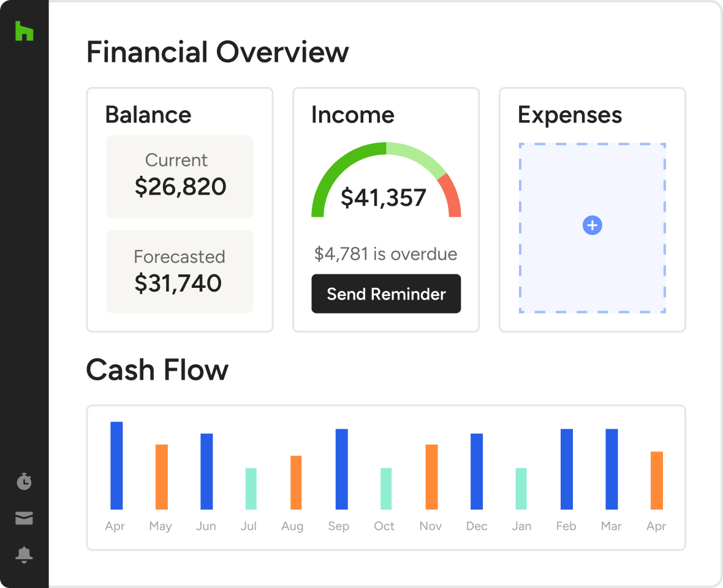Viewport: 723px width, 588px height.
Task: Click the dark green income gauge segment
Action: point(334,170)
